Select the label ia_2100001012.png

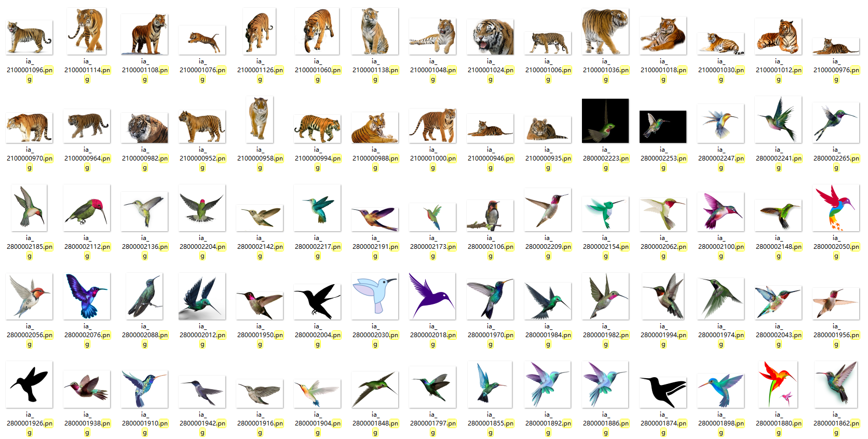pyautogui.click(x=779, y=70)
